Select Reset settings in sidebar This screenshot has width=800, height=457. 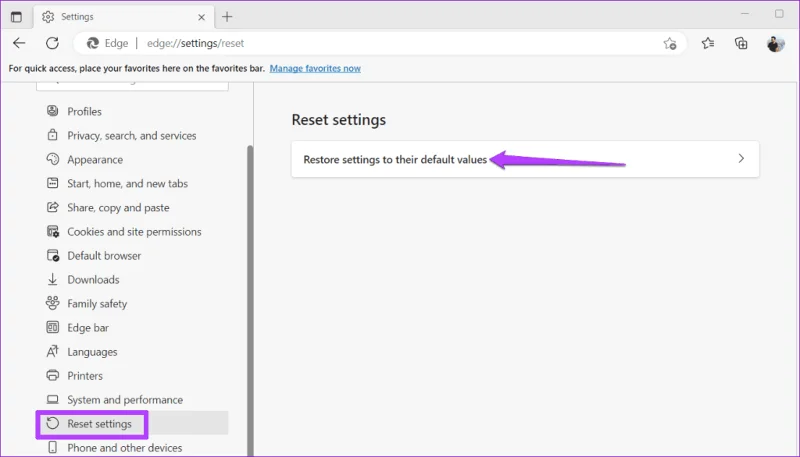click(x=132, y=424)
